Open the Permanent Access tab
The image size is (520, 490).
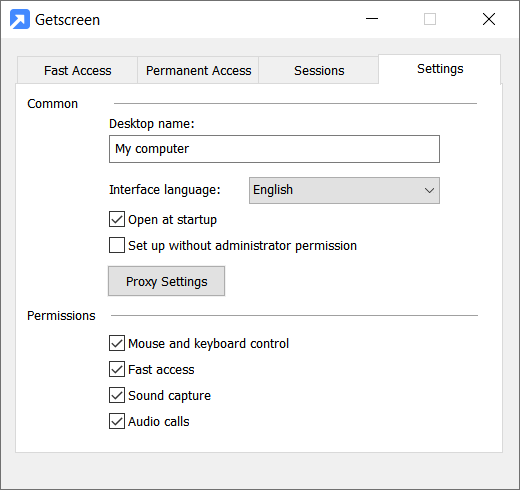pos(198,70)
